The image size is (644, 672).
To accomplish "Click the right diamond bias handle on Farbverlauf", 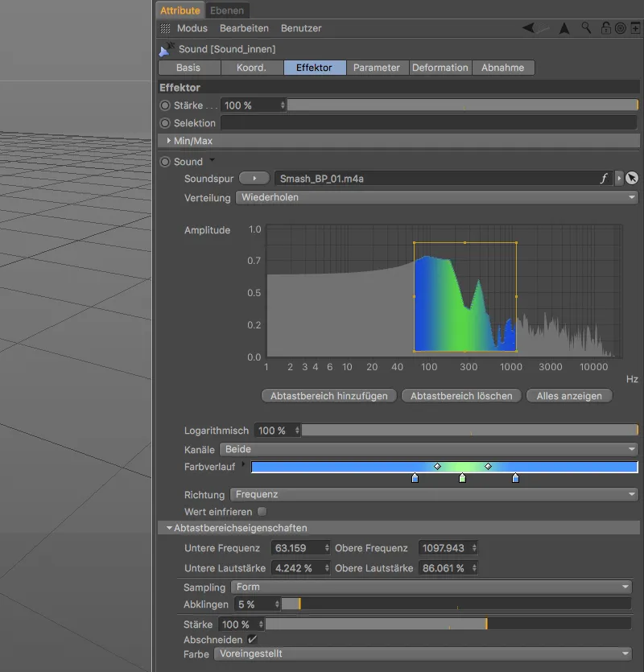I will click(x=488, y=466).
